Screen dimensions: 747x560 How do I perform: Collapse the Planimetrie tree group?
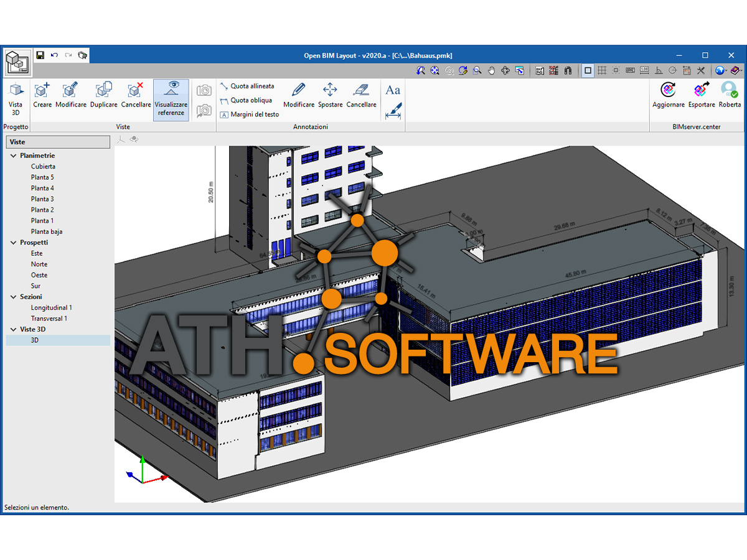(14, 156)
